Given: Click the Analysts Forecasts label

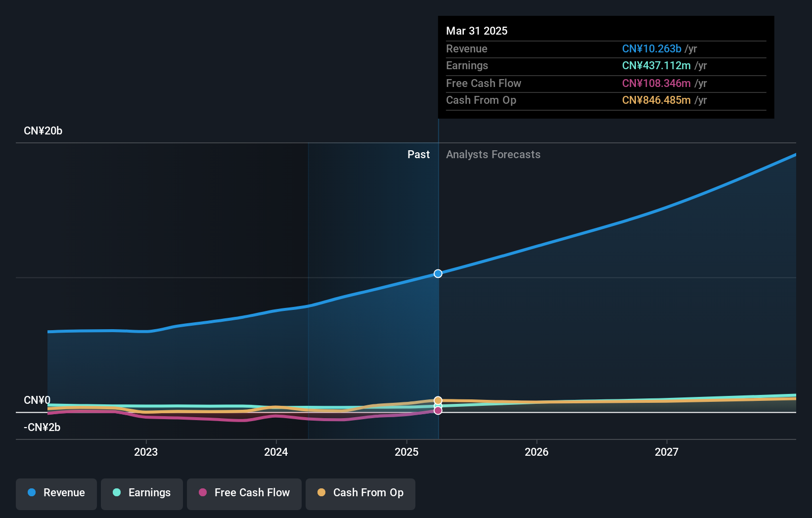Looking at the screenshot, I should point(493,155).
